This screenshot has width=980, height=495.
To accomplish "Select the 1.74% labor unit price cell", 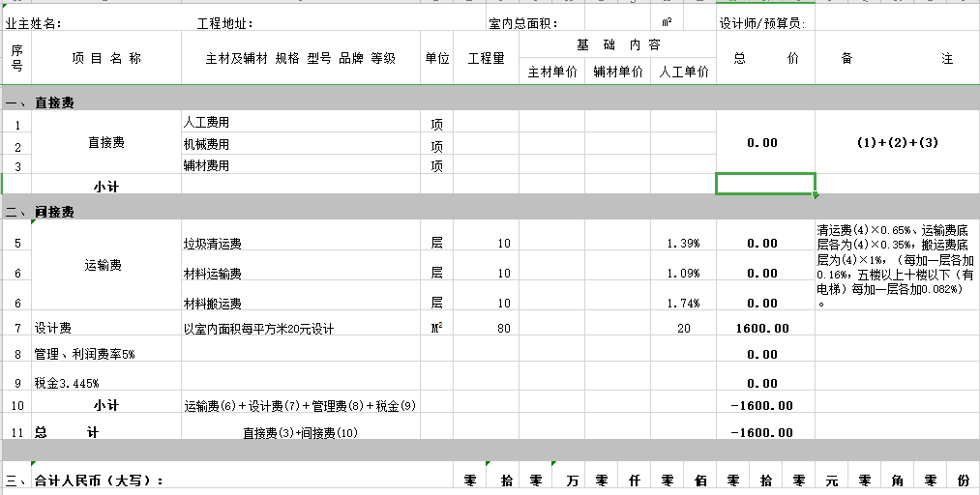I will (x=683, y=304).
